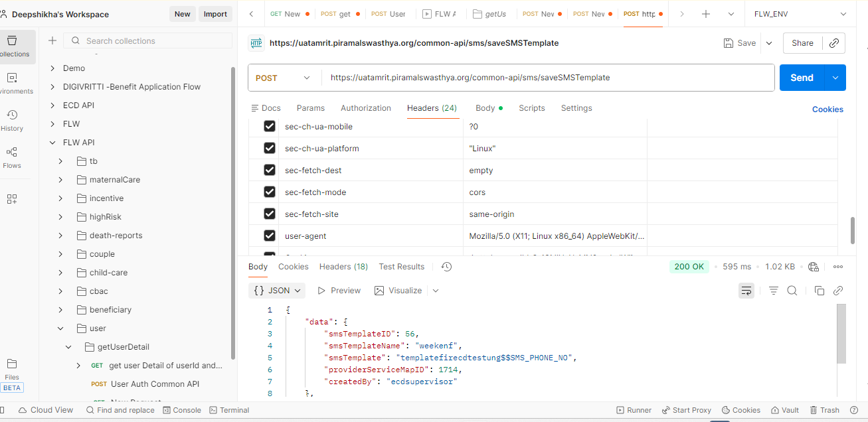Click the response history clock icon
Screen dimensions: 868x422
coord(446,267)
